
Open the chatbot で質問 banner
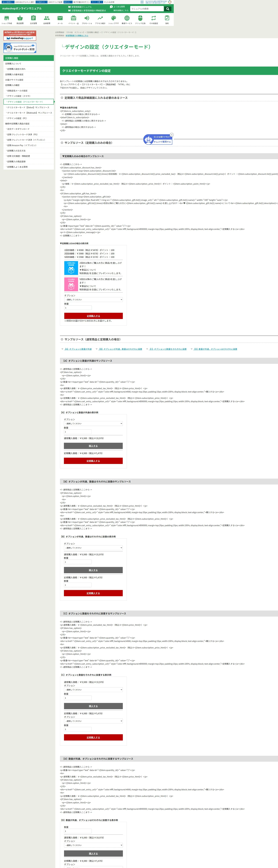(x=20, y=48)
